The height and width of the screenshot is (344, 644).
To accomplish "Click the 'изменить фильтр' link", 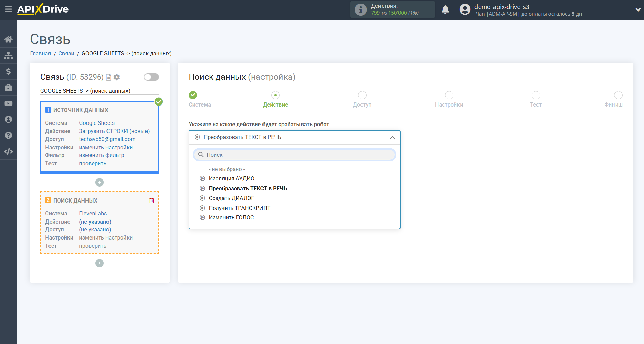I will coord(102,155).
